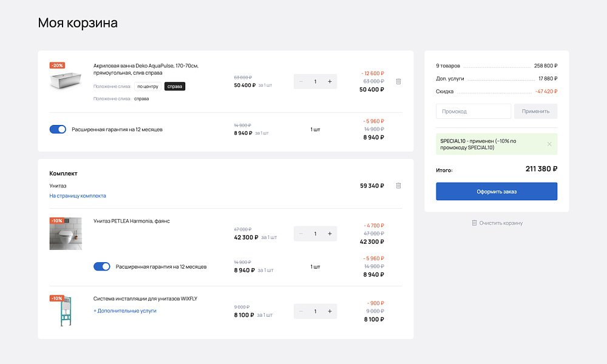Focus the «Промокод» input field
The image size is (607, 364).
click(473, 111)
